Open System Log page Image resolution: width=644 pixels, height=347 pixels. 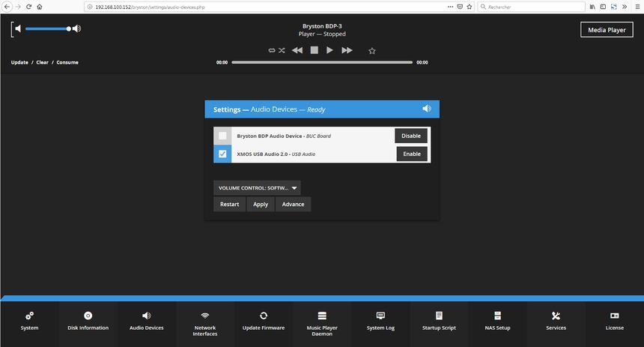click(x=380, y=321)
